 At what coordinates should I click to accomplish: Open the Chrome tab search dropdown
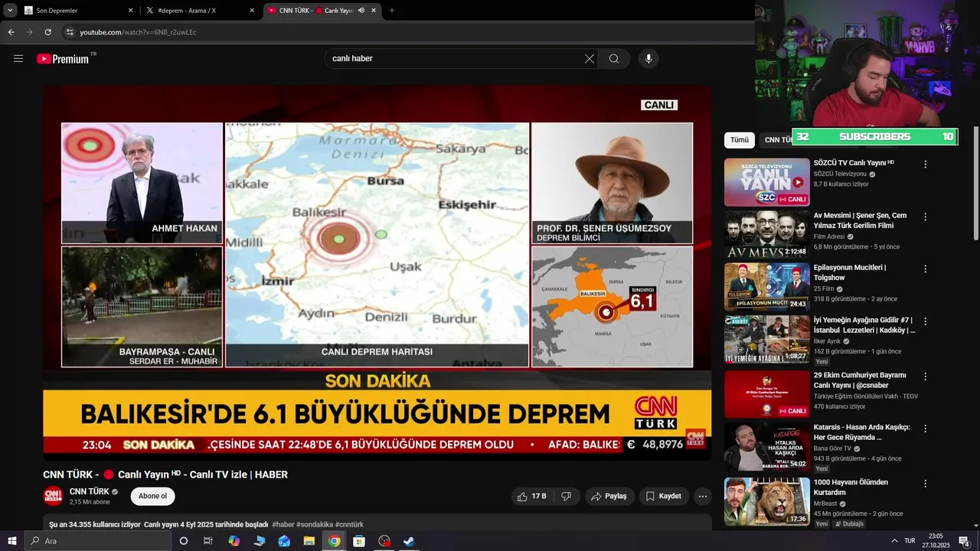pos(10,11)
